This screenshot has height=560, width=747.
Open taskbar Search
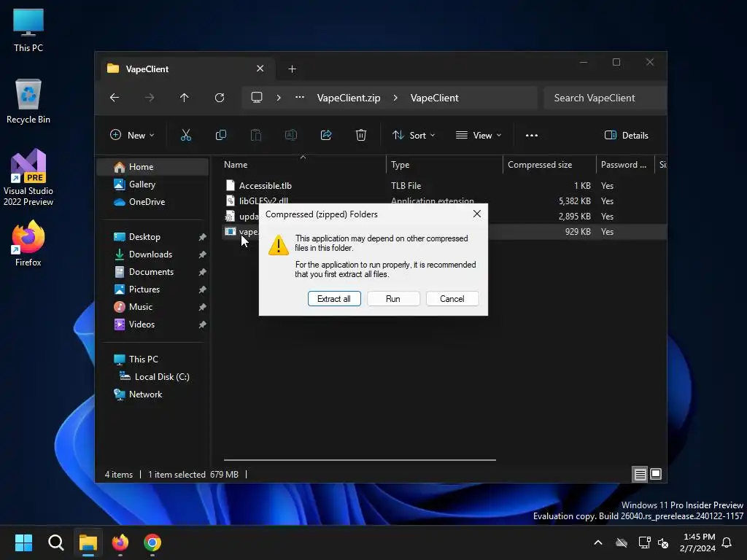point(55,542)
